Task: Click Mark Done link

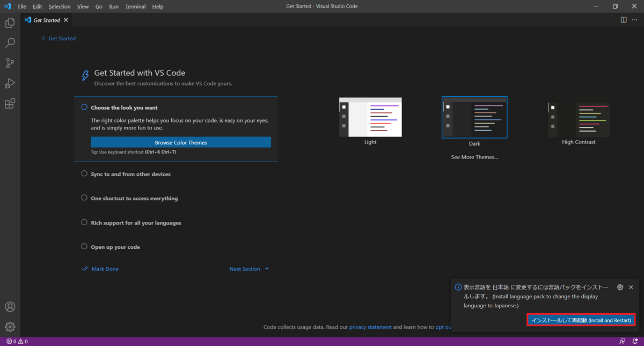Action: click(100, 269)
